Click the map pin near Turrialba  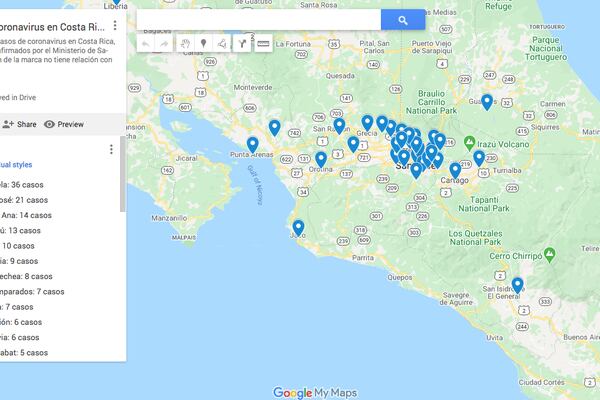(x=479, y=158)
